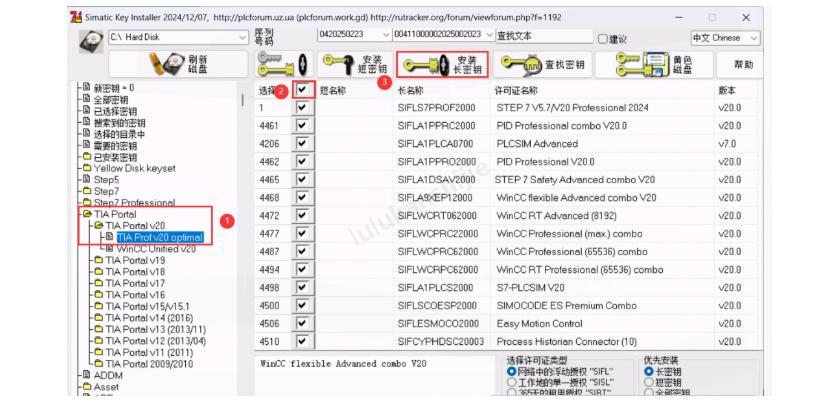The width and height of the screenshot is (839, 403).
Task: Select the new keys = 0 tree item
Action: pyautogui.click(x=114, y=88)
